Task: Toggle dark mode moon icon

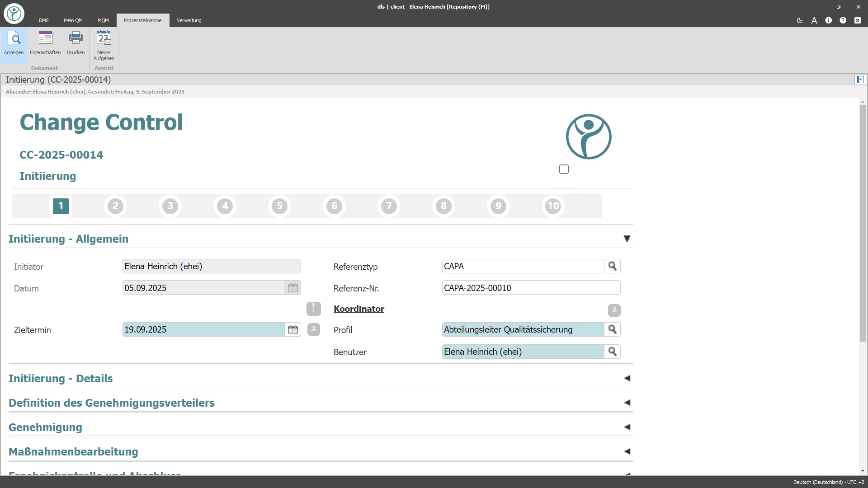Action: pos(800,20)
